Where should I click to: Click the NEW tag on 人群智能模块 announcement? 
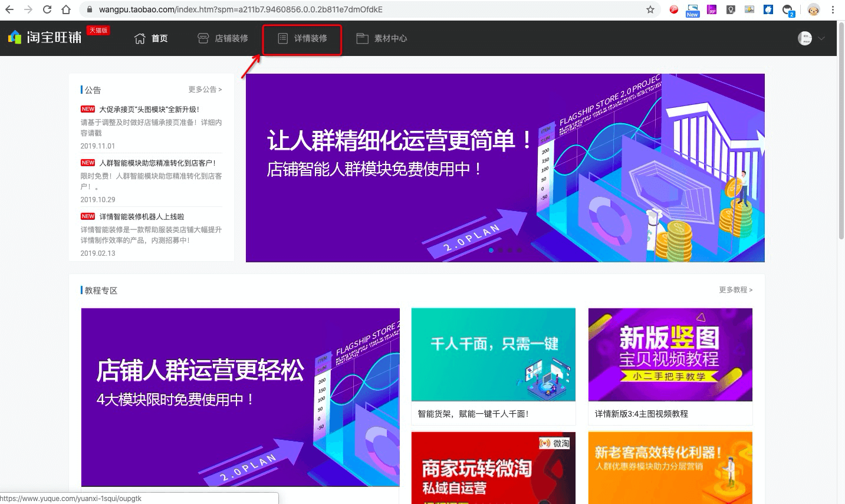[88, 163]
